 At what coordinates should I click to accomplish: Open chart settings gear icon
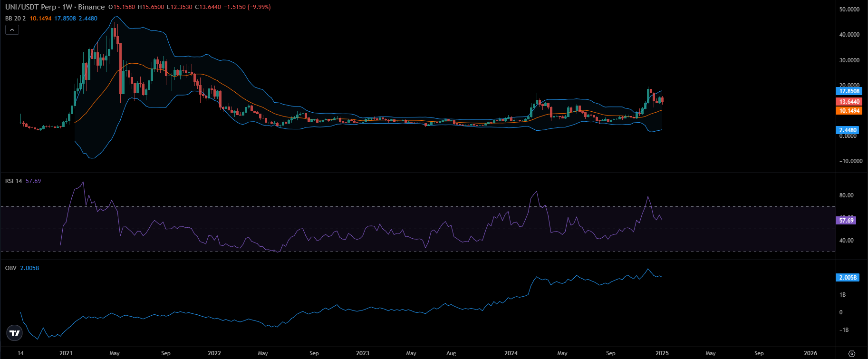click(852, 353)
